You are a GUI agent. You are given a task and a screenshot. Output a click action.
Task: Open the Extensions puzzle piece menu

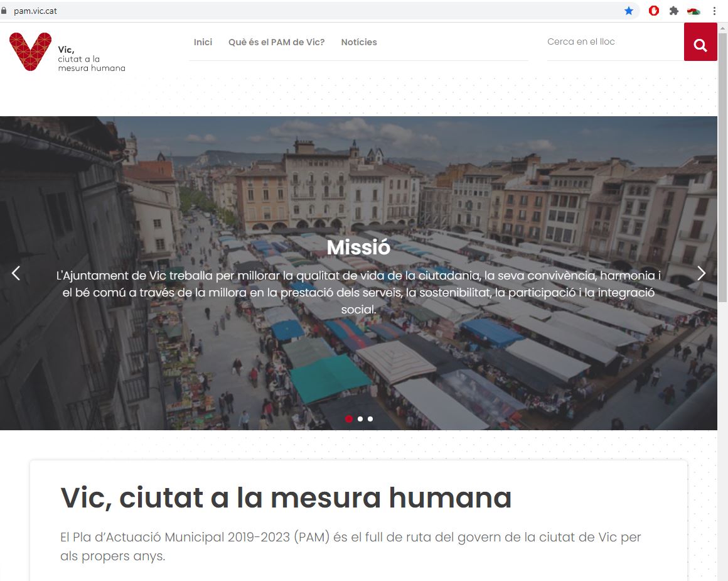coord(674,11)
